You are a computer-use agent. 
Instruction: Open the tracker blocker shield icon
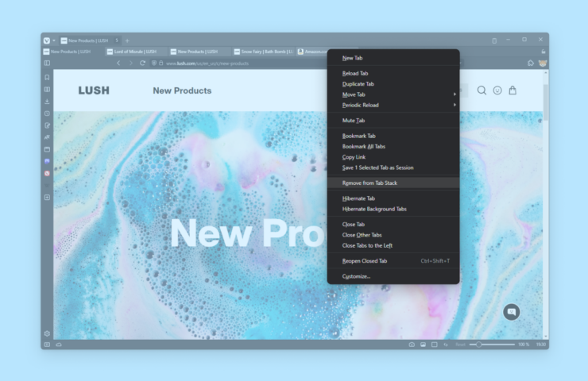pos(153,63)
